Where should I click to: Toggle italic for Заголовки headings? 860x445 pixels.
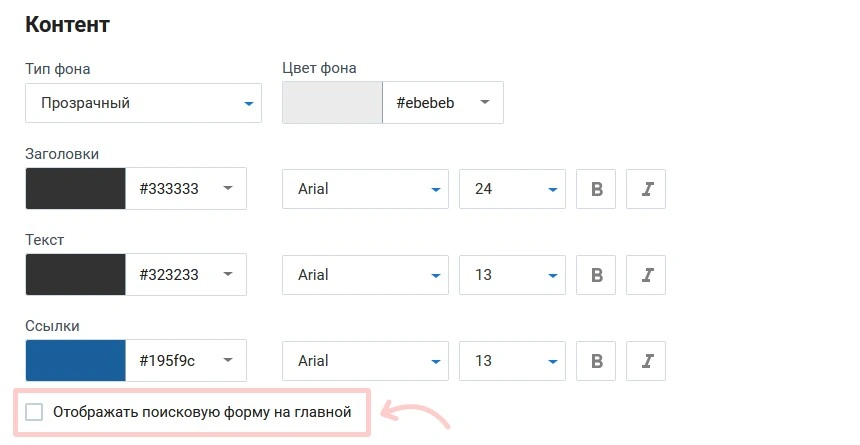click(x=646, y=189)
